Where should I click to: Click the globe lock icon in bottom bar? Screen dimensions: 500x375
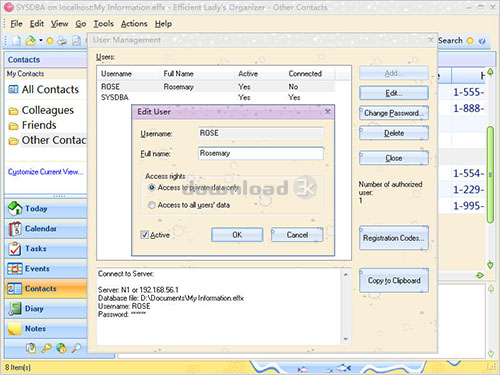tap(61, 348)
